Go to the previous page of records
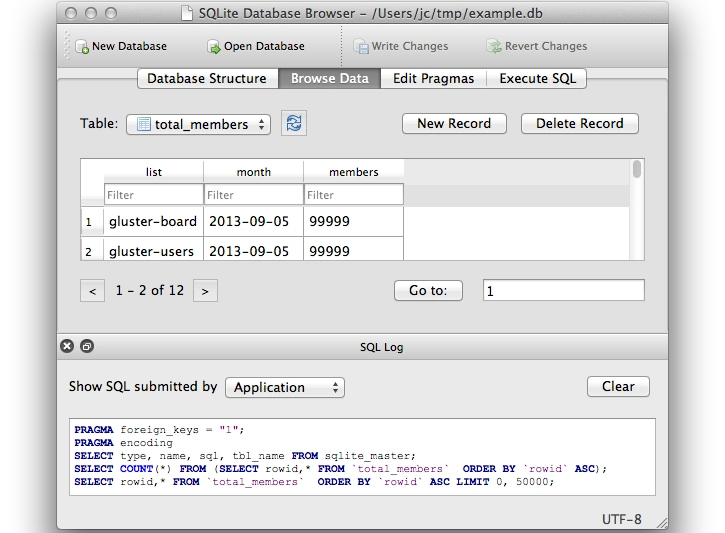This screenshot has width=725, height=533. pyautogui.click(x=92, y=291)
